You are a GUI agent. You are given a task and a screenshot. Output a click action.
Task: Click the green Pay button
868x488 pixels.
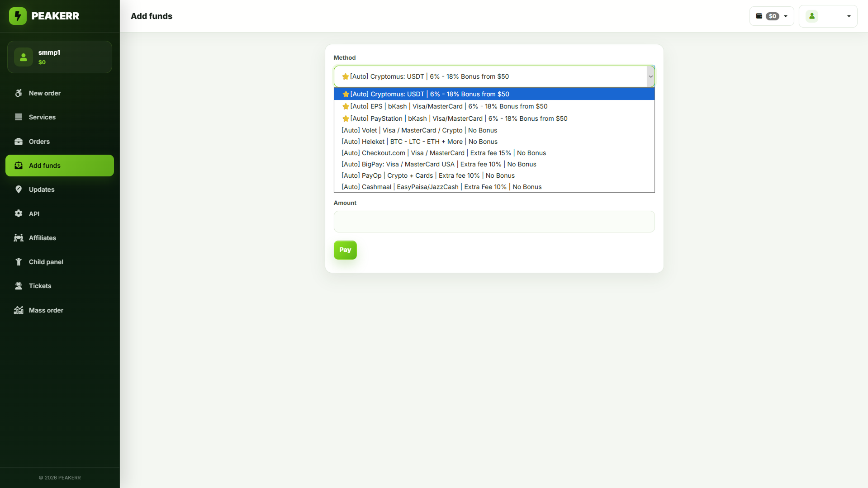(x=345, y=250)
